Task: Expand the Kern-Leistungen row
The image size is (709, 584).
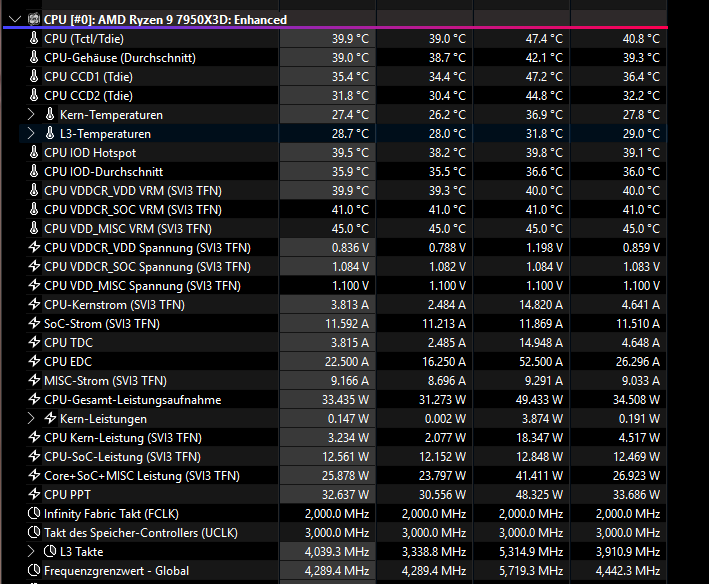Action: pyautogui.click(x=31, y=419)
